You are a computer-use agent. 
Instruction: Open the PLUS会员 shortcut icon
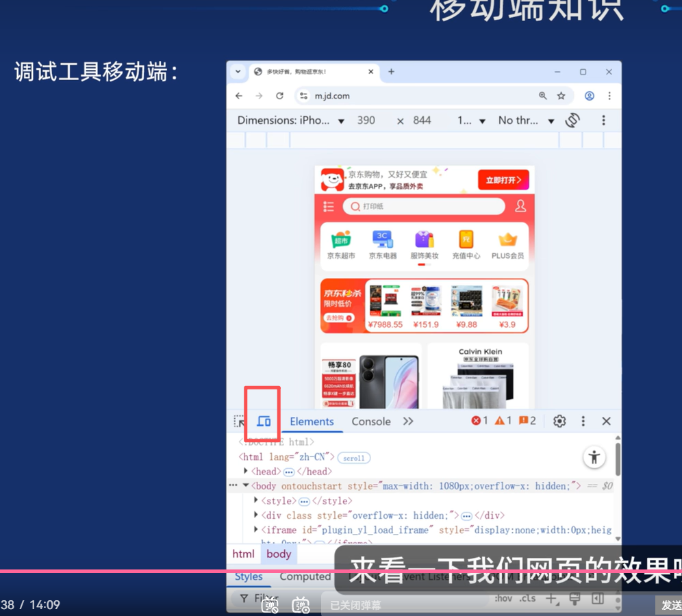(x=507, y=245)
